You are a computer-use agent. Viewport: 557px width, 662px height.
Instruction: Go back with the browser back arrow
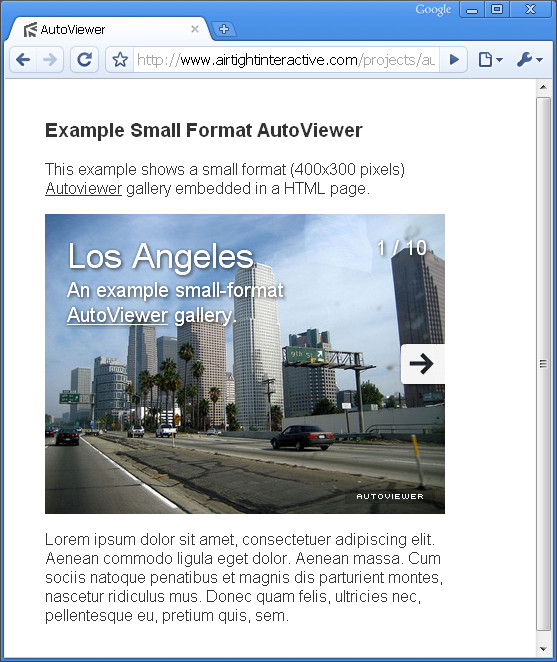pos(23,60)
